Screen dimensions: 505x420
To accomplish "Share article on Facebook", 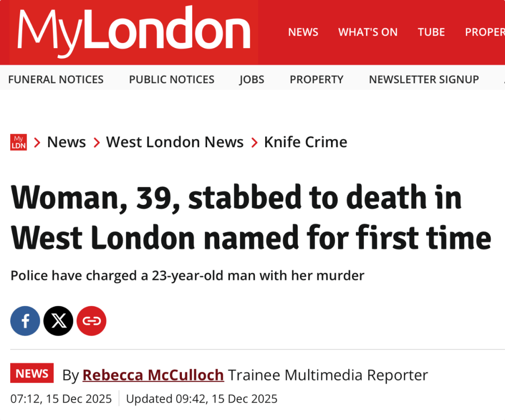I will point(25,321).
